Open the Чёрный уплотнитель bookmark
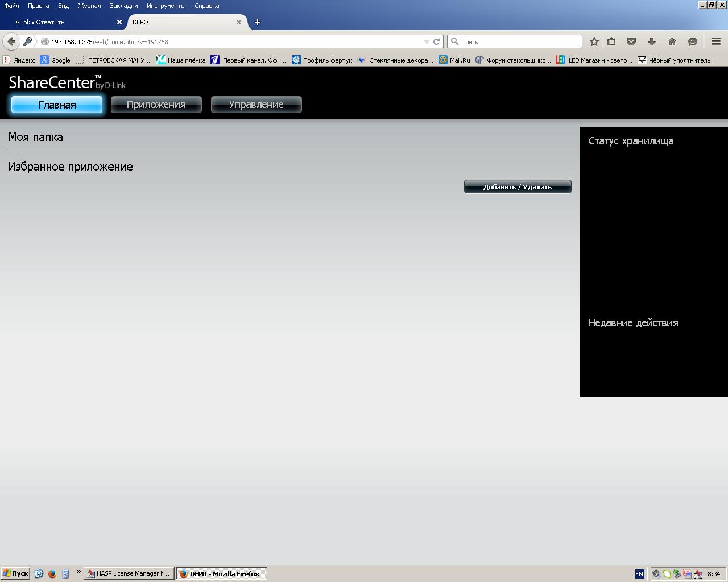This screenshot has width=728, height=582. pyautogui.click(x=675, y=60)
